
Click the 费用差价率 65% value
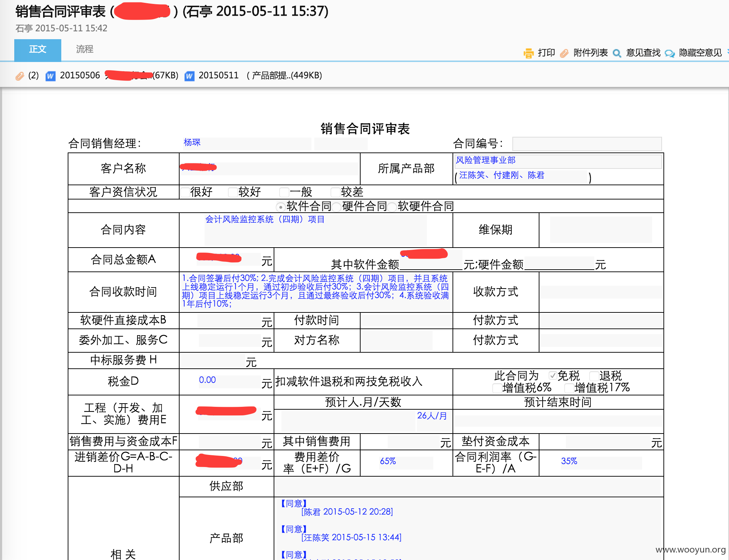[x=388, y=461]
